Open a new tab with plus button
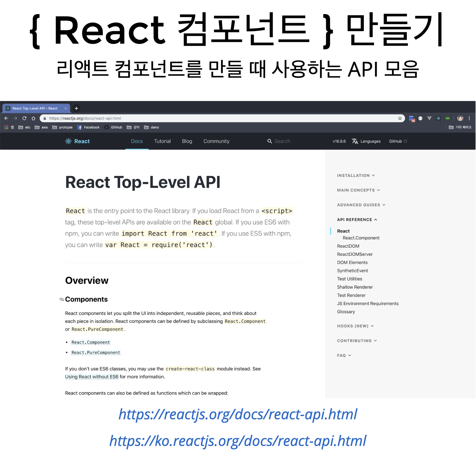This screenshot has width=476, height=457. pos(77,108)
